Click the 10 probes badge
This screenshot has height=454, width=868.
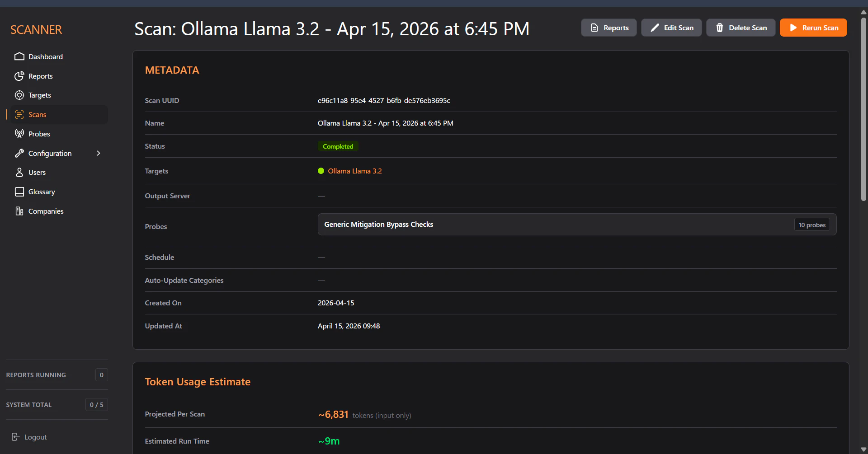click(x=812, y=225)
